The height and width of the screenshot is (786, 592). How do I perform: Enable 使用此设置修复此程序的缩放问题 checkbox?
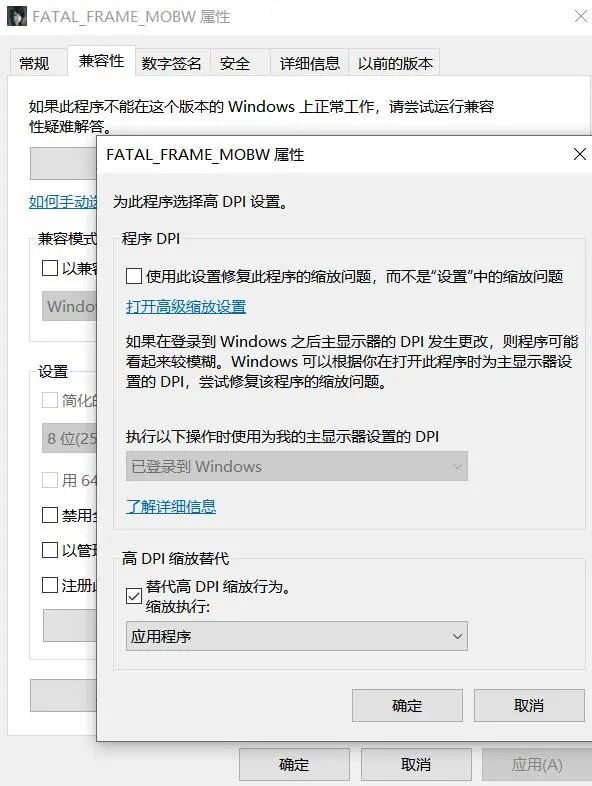134,276
